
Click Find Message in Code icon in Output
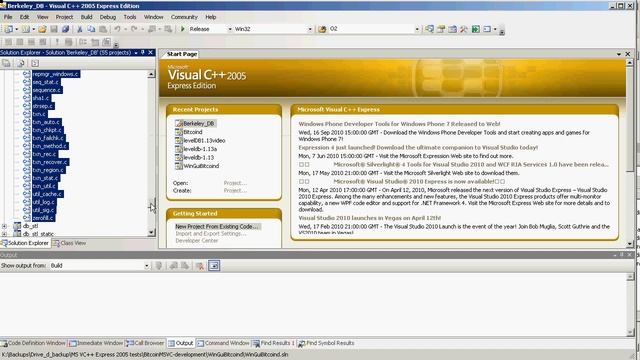[x=159, y=266]
